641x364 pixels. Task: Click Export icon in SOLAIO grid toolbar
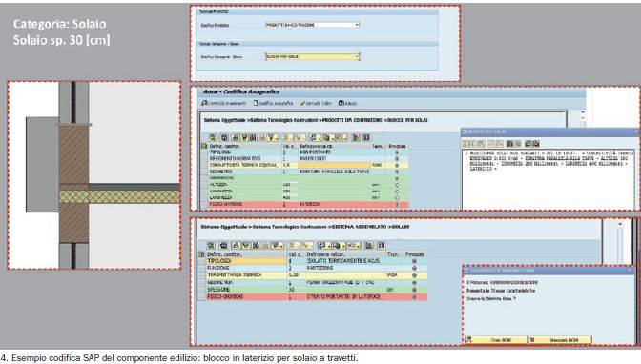click(354, 245)
